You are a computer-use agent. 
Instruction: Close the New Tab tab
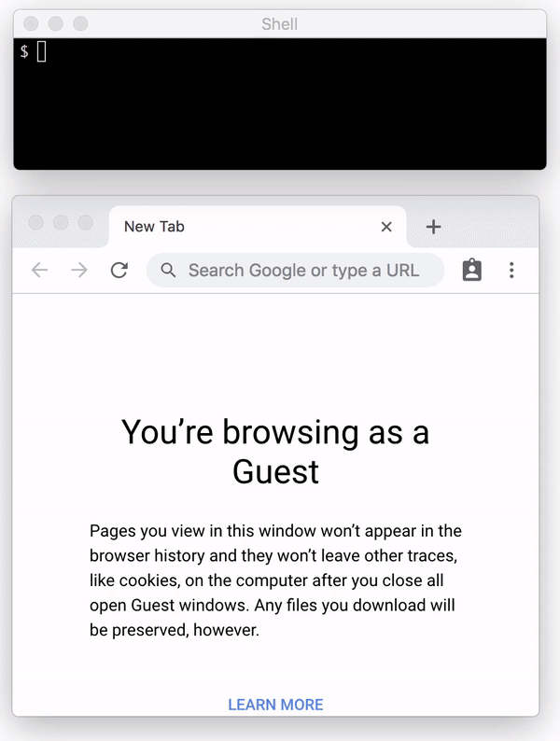coord(386,227)
